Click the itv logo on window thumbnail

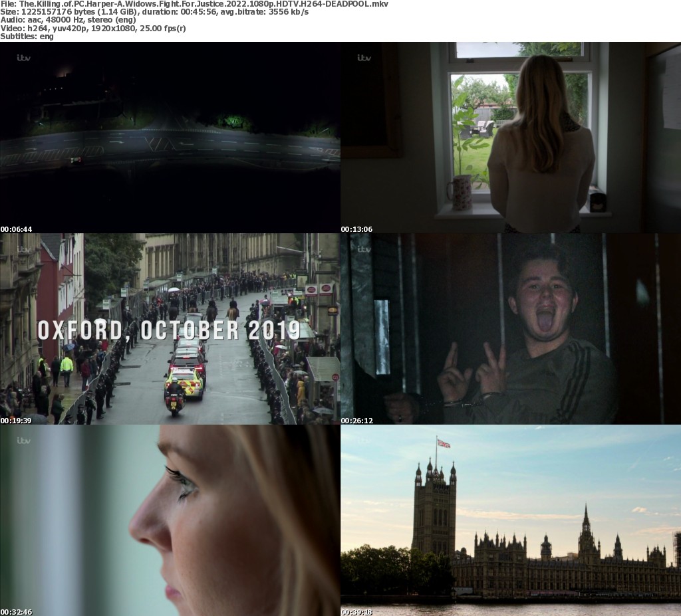[x=364, y=58]
